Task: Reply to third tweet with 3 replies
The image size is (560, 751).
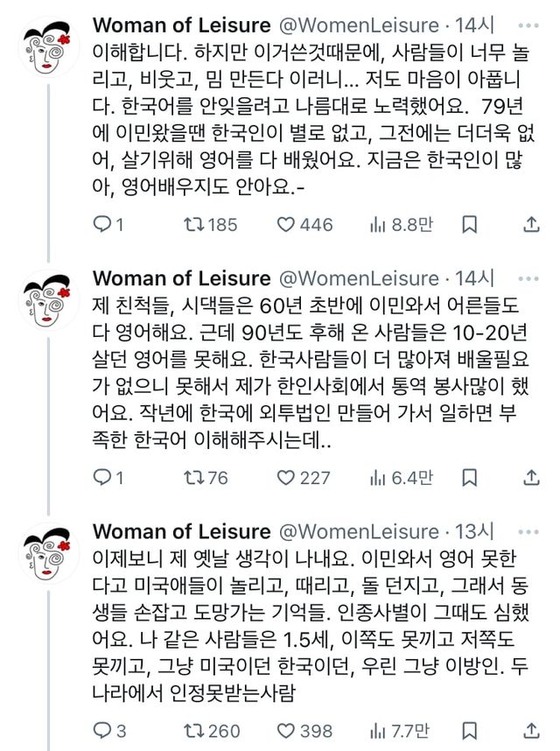Action: 102,731
